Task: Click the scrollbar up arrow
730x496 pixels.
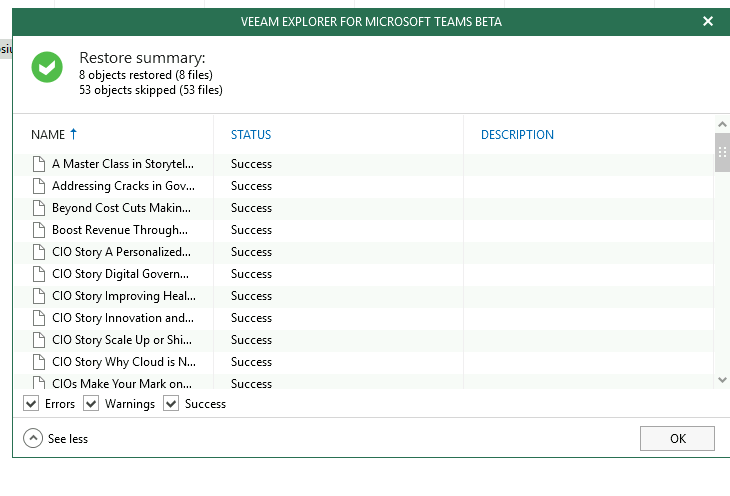Action: (x=722, y=124)
